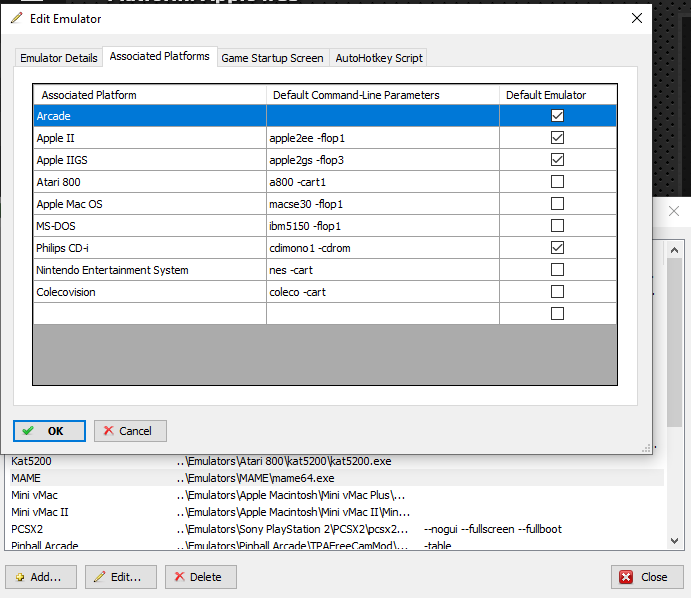Viewport: 691px width, 598px height.
Task: Select the Nintendo Entertainment System cell
Action: [x=150, y=270]
